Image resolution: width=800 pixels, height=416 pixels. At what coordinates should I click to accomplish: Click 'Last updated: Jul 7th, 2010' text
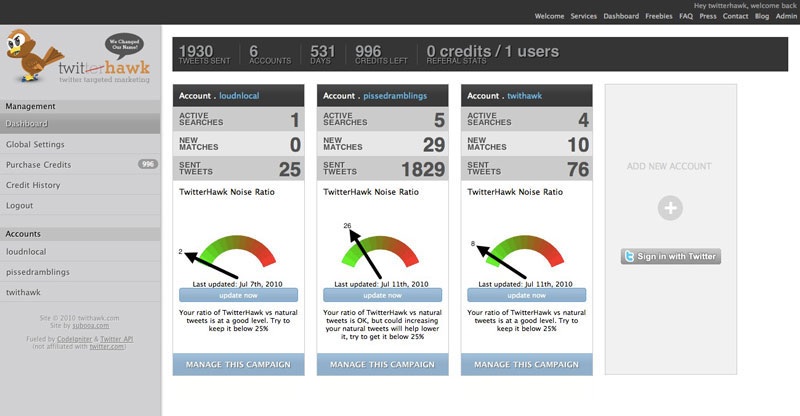(x=237, y=284)
